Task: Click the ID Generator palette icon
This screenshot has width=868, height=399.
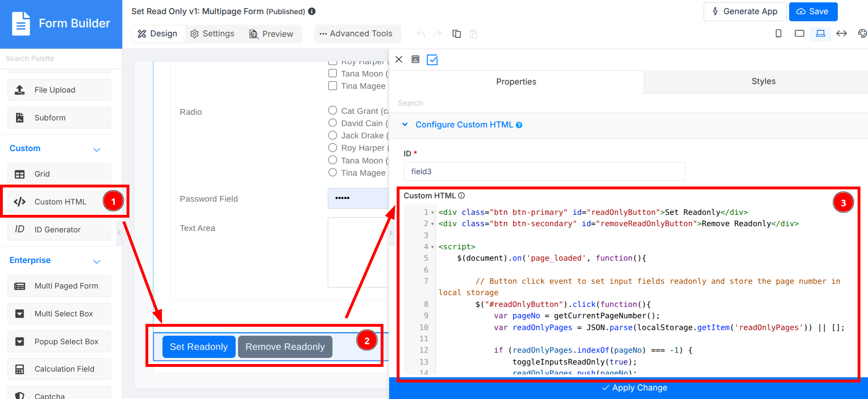Action: [x=20, y=229]
